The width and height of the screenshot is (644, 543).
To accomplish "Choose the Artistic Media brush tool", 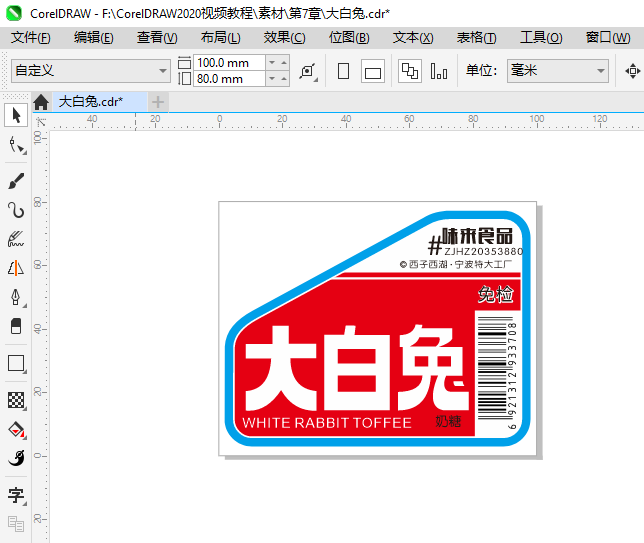I will [x=16, y=181].
